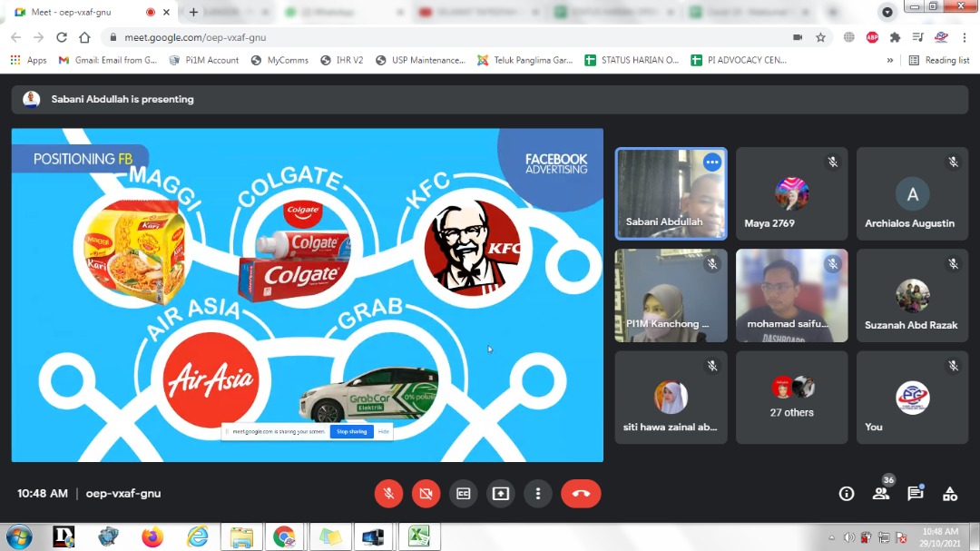The width and height of the screenshot is (980, 551).
Task: Close the Meet browser tab
Action: pos(166,12)
